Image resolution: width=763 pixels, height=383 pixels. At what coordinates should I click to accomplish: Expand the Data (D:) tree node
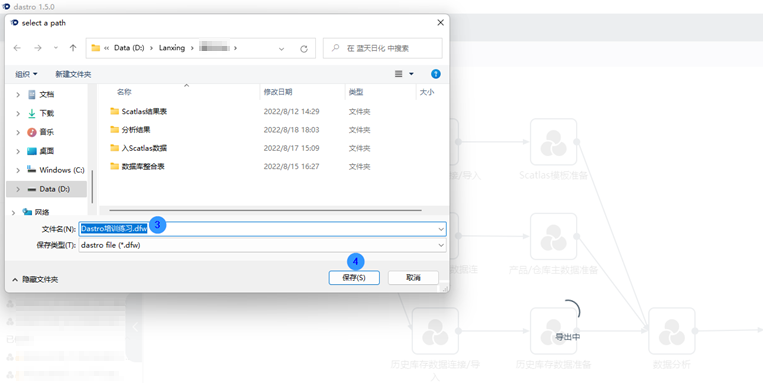(18, 189)
